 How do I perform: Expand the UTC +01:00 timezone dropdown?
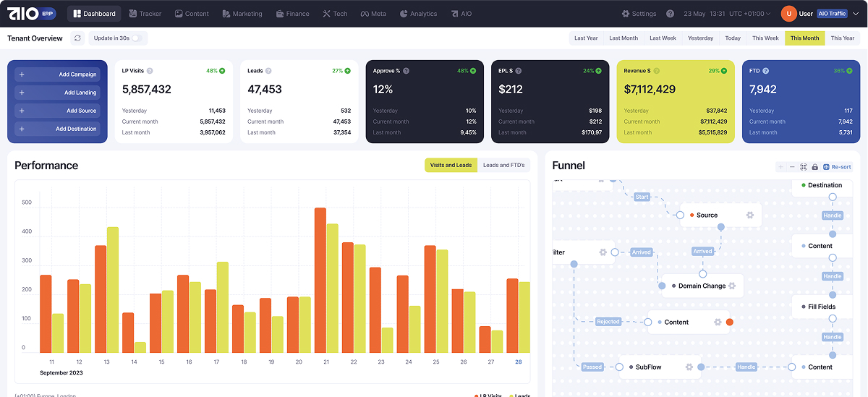pos(769,14)
